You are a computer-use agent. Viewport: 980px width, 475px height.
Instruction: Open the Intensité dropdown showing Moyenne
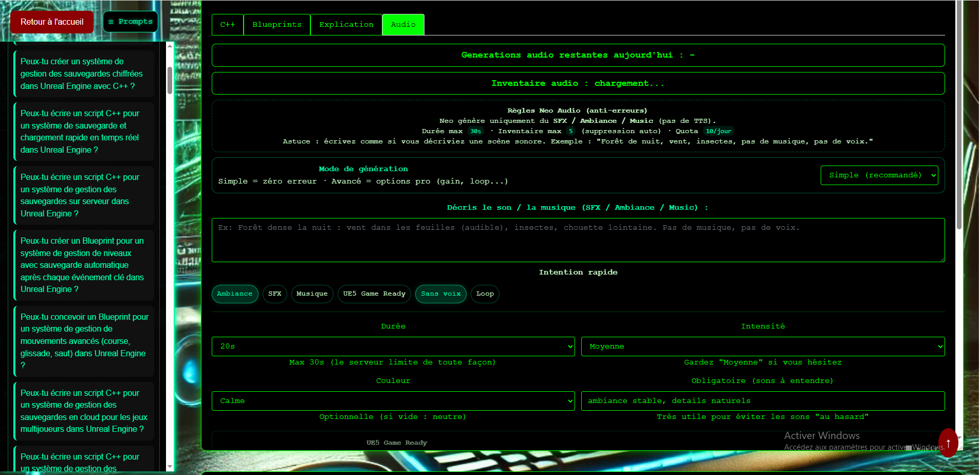763,346
